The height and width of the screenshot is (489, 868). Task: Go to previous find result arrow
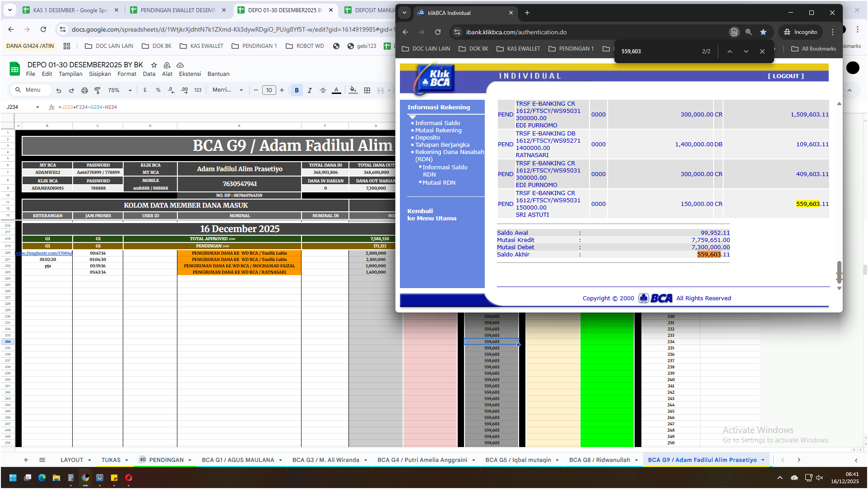click(x=729, y=51)
